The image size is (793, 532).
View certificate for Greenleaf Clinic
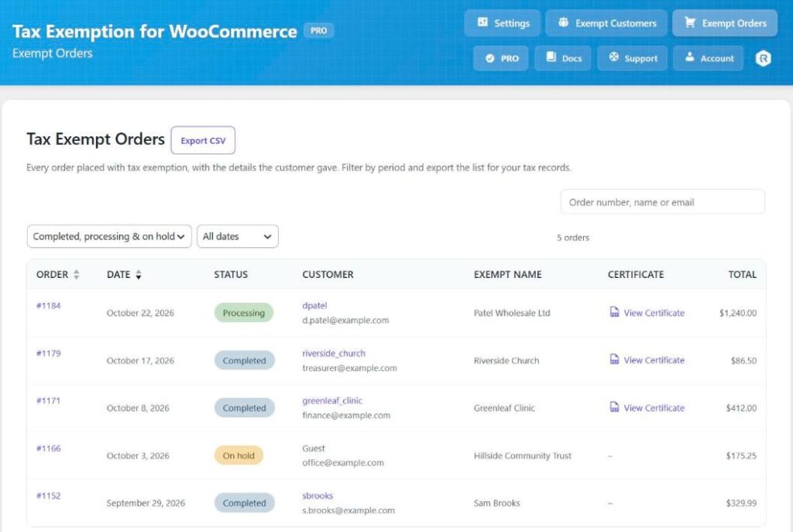click(x=647, y=407)
